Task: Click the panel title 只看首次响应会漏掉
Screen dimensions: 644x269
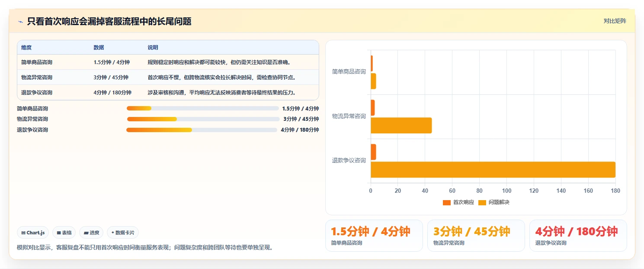Action: (109, 21)
